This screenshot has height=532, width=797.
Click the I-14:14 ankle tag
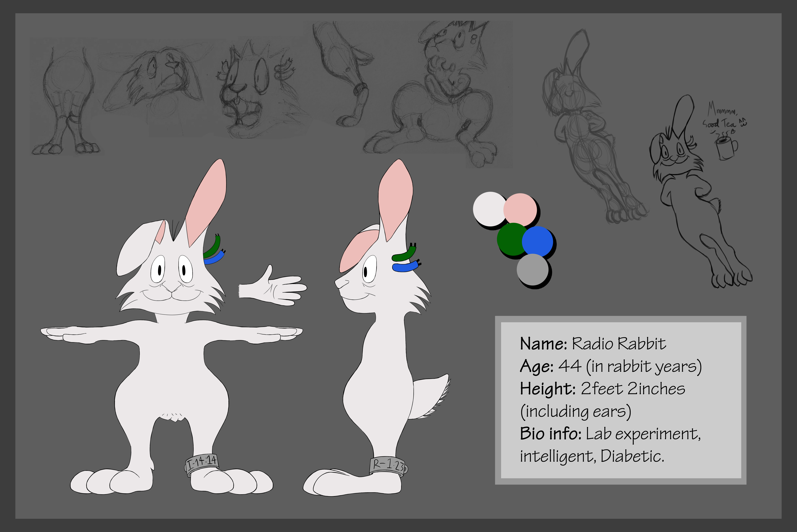pos(202,463)
